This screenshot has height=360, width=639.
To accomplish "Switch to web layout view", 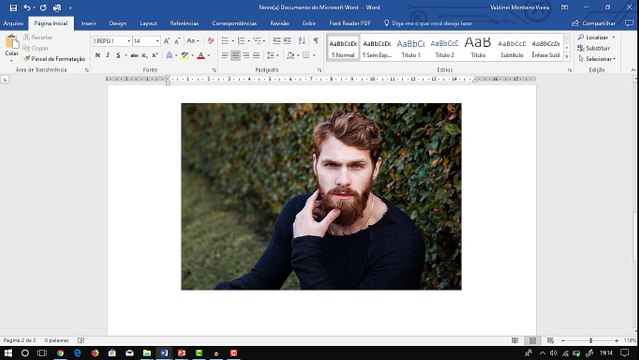I will coord(550,340).
